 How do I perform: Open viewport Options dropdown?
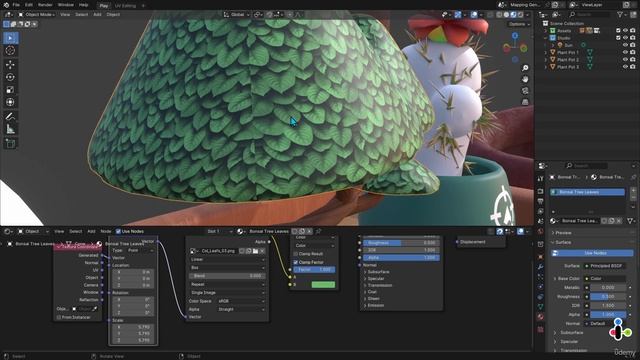(x=519, y=24)
